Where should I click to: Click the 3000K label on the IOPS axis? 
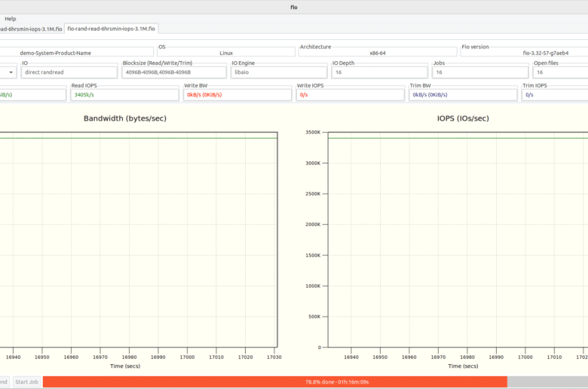point(313,163)
